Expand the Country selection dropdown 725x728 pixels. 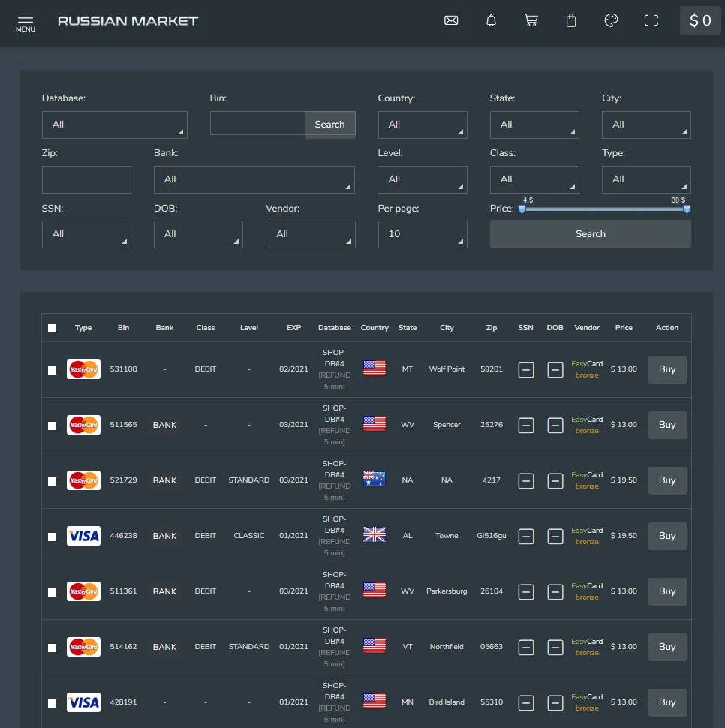[x=423, y=125]
